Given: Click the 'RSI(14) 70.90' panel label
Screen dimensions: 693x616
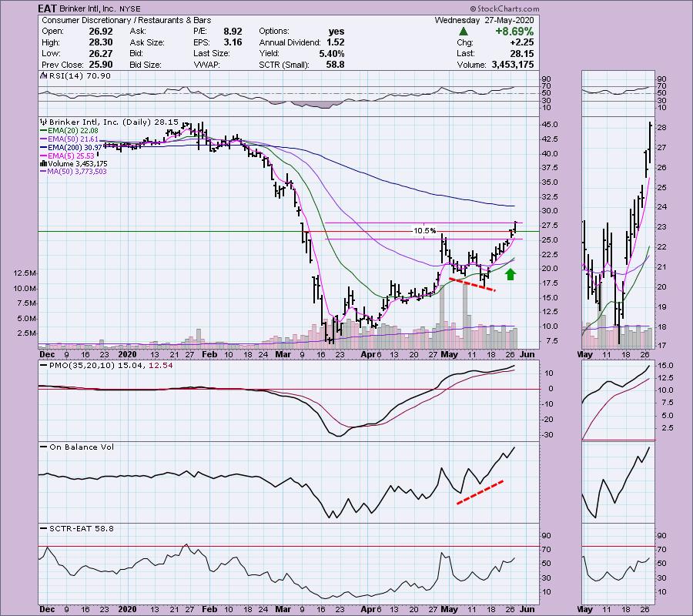Looking at the screenshot, I should [x=79, y=75].
